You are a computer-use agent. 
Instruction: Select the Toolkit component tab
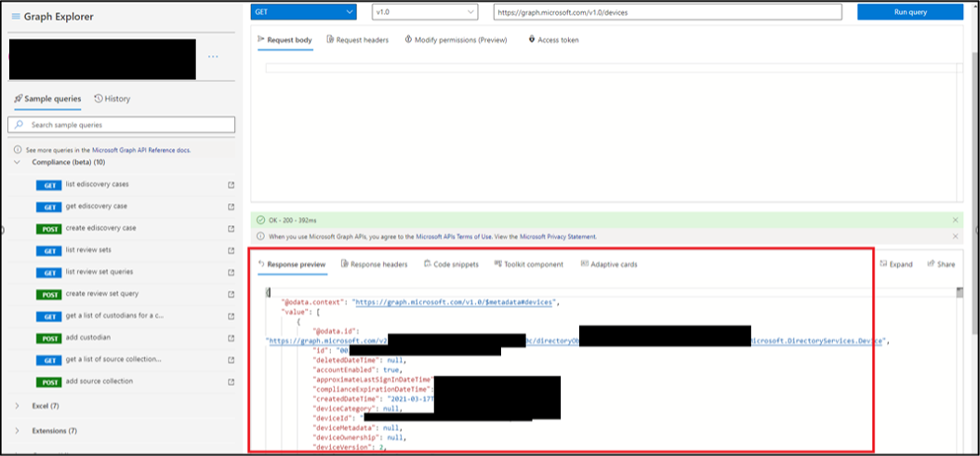point(529,264)
